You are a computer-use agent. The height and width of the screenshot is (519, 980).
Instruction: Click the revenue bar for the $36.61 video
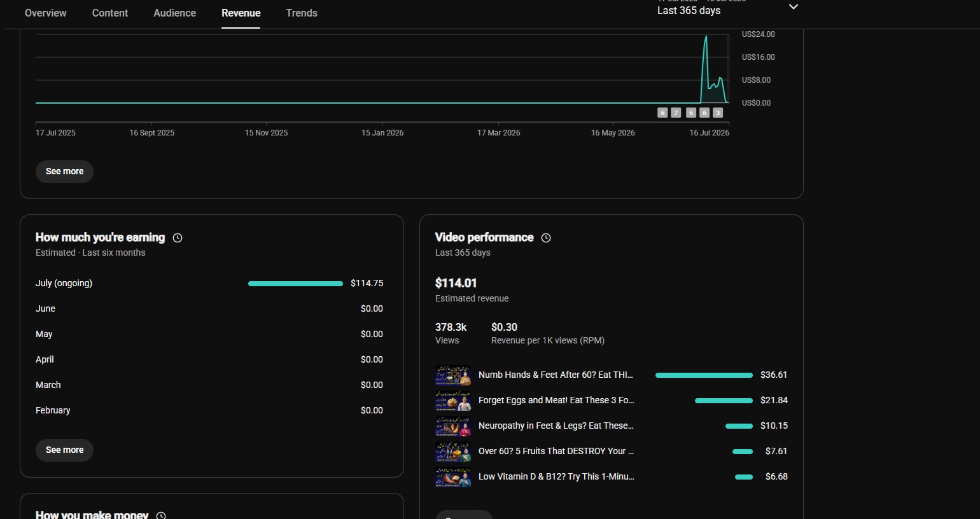[x=704, y=375]
